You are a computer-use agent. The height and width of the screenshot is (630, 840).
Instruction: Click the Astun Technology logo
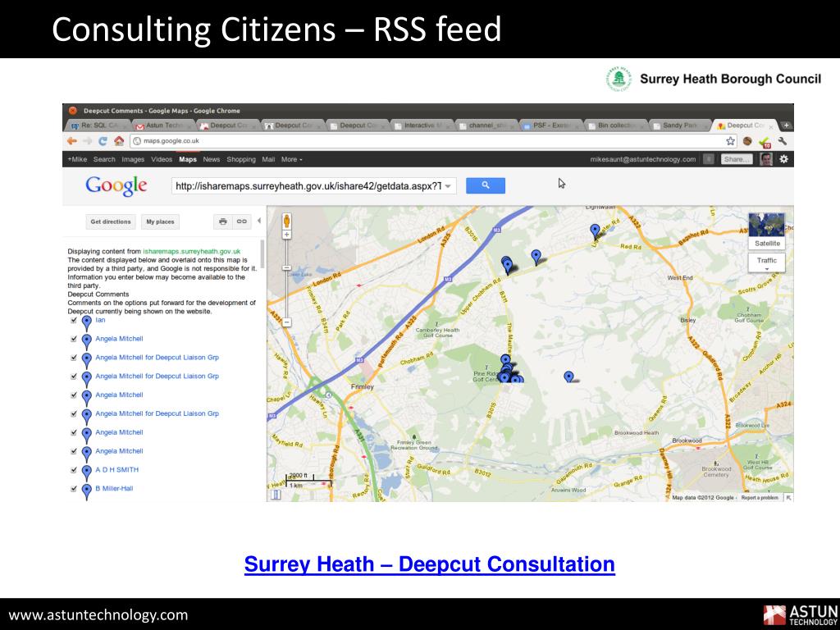click(801, 615)
